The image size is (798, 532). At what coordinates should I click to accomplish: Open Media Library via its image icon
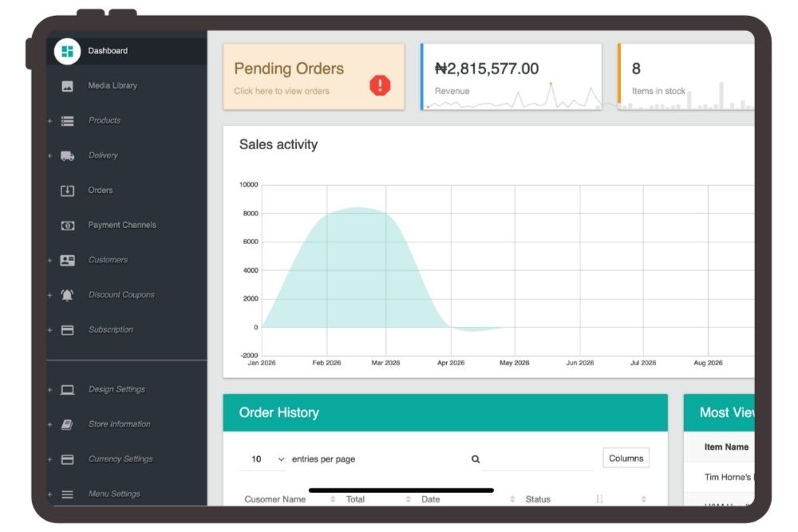(x=68, y=86)
